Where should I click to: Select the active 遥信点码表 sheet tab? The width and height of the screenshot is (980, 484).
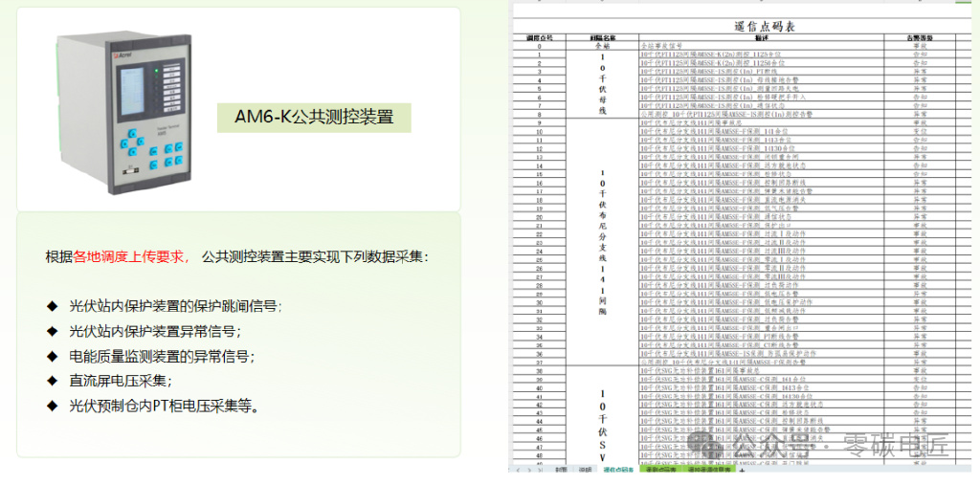click(619, 470)
